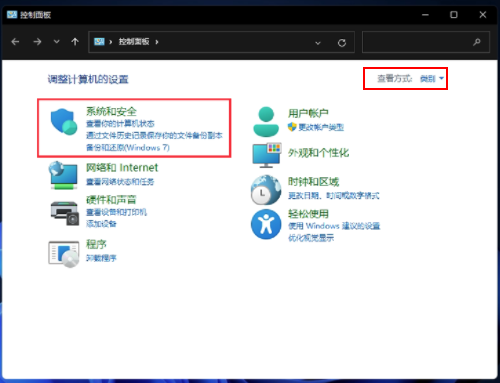The width and height of the screenshot is (500, 383).
Task: Minimize the Control Panel window
Action: click(x=425, y=15)
